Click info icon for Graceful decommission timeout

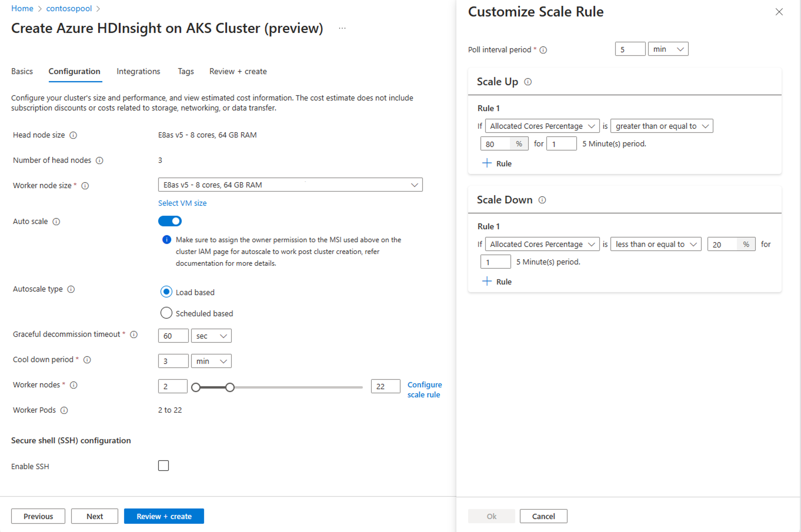[x=134, y=334]
